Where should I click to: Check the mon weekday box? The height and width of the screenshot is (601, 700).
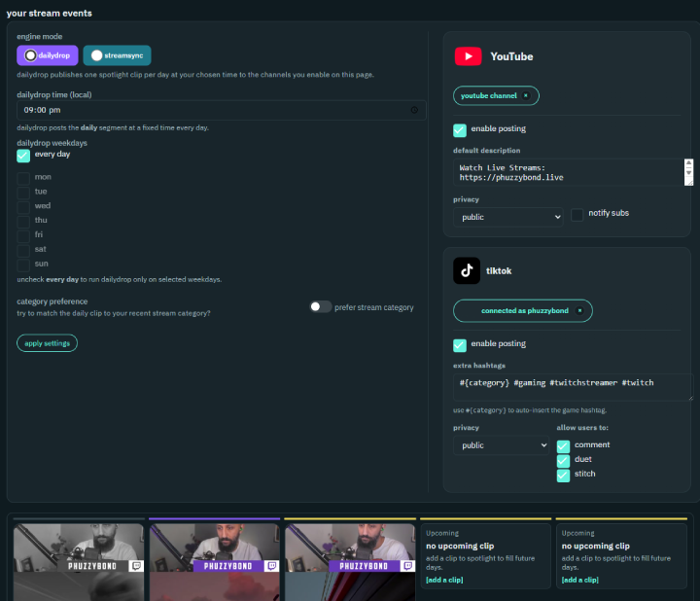tap(23, 178)
